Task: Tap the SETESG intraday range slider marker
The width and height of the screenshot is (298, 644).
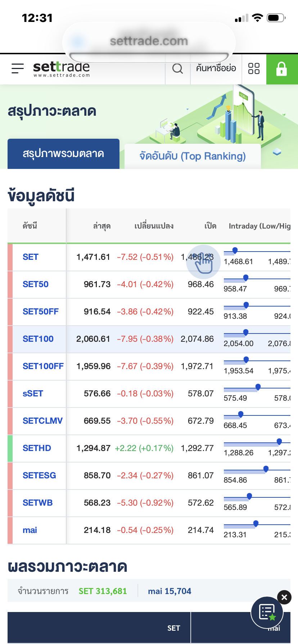Action: 266,469
